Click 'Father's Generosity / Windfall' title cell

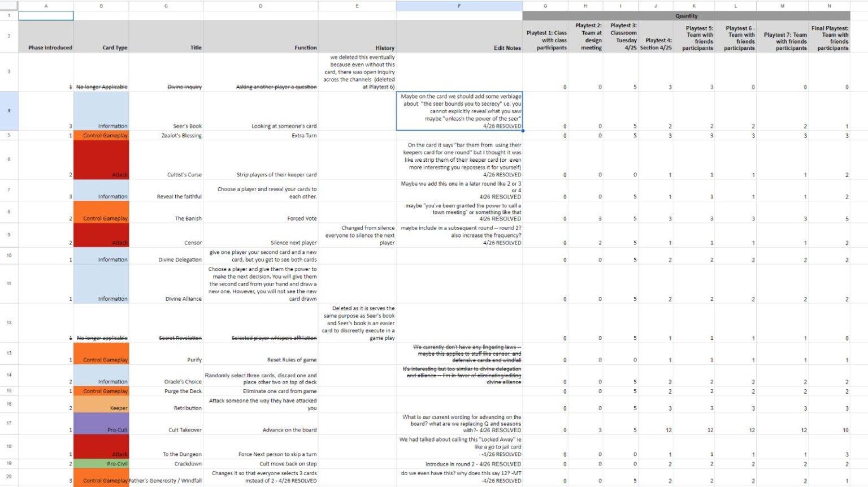166,477
